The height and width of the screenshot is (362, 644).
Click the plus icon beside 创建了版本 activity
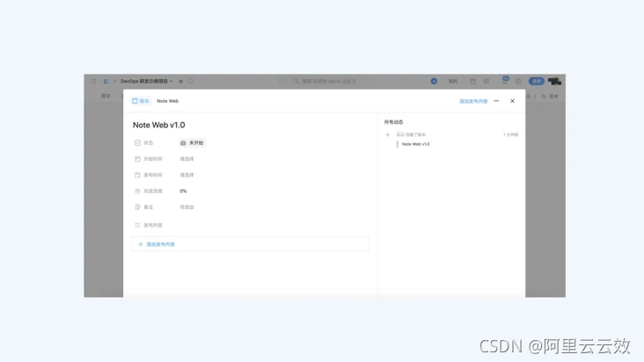[x=387, y=134]
